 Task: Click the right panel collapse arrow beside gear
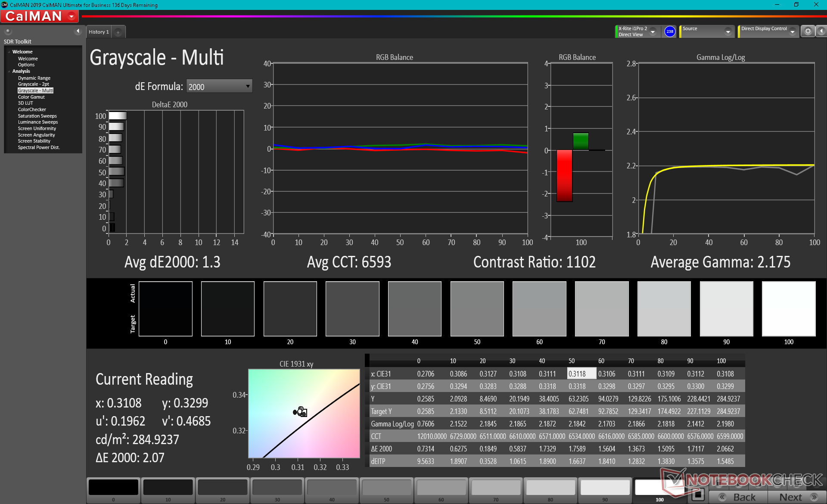pyautogui.click(x=821, y=31)
